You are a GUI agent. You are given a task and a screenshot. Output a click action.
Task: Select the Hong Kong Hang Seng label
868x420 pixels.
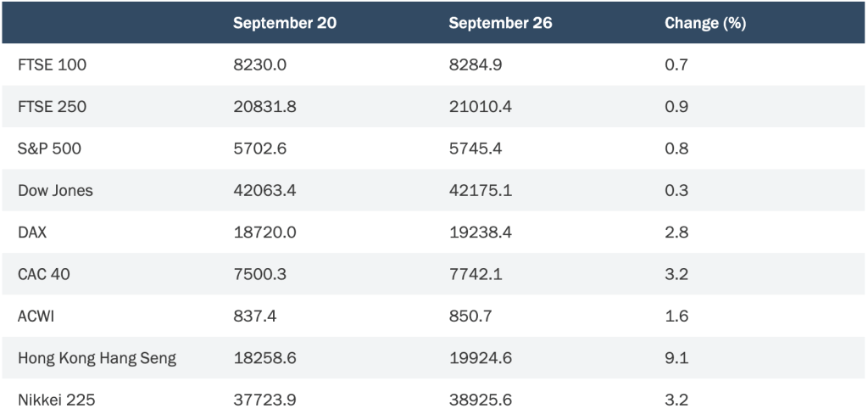click(97, 359)
